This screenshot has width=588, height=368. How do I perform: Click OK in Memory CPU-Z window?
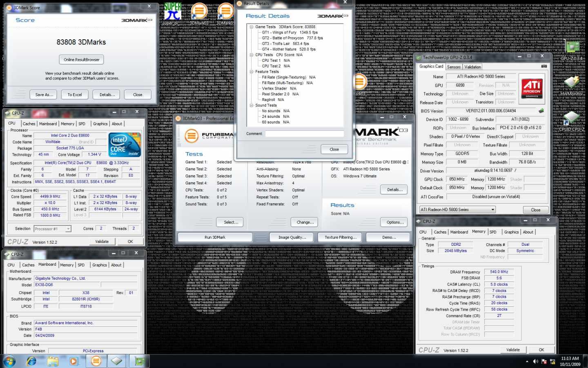click(541, 350)
